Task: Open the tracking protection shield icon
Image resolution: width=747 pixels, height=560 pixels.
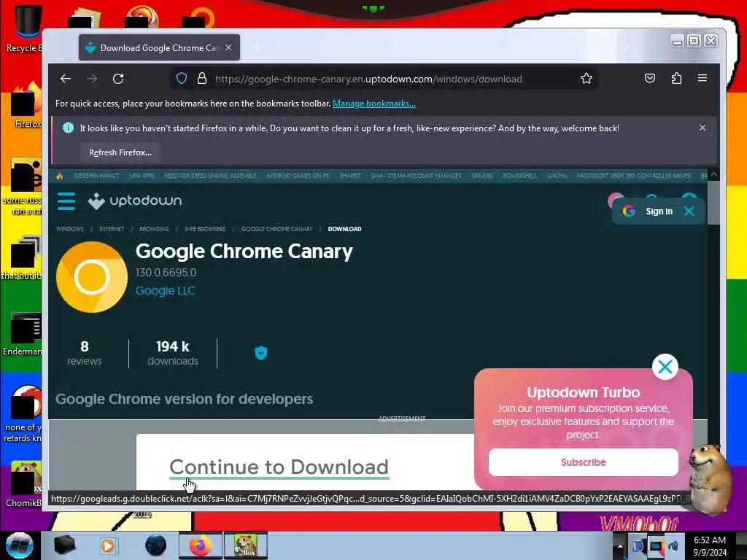Action: 182,79
